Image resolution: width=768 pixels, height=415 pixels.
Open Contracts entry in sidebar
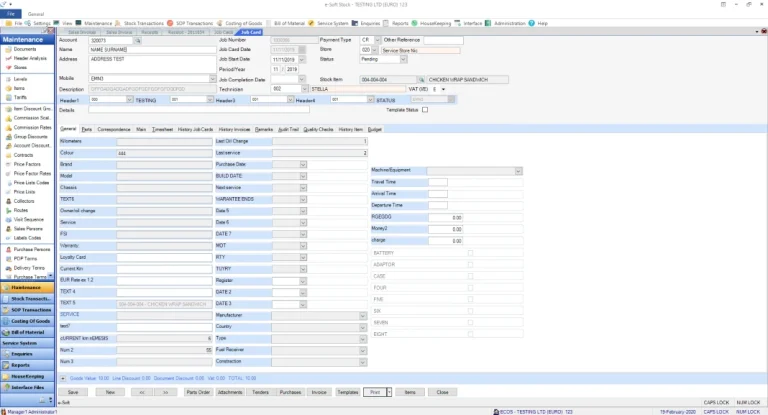coord(23,155)
